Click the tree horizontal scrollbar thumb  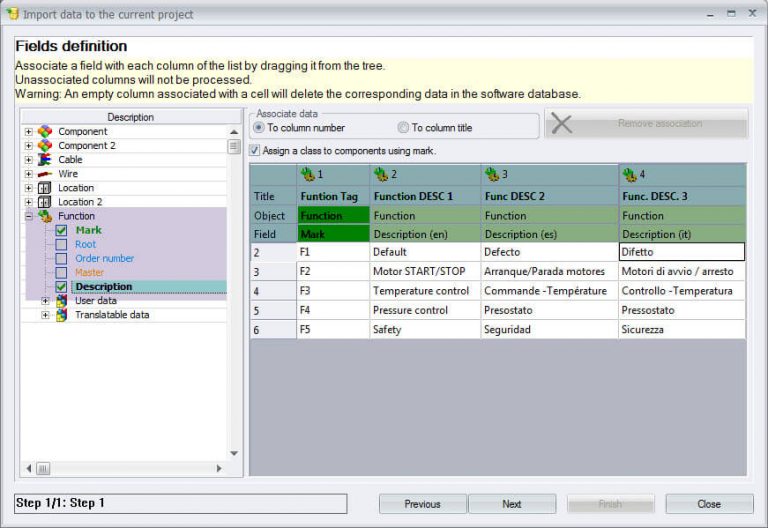43,469
